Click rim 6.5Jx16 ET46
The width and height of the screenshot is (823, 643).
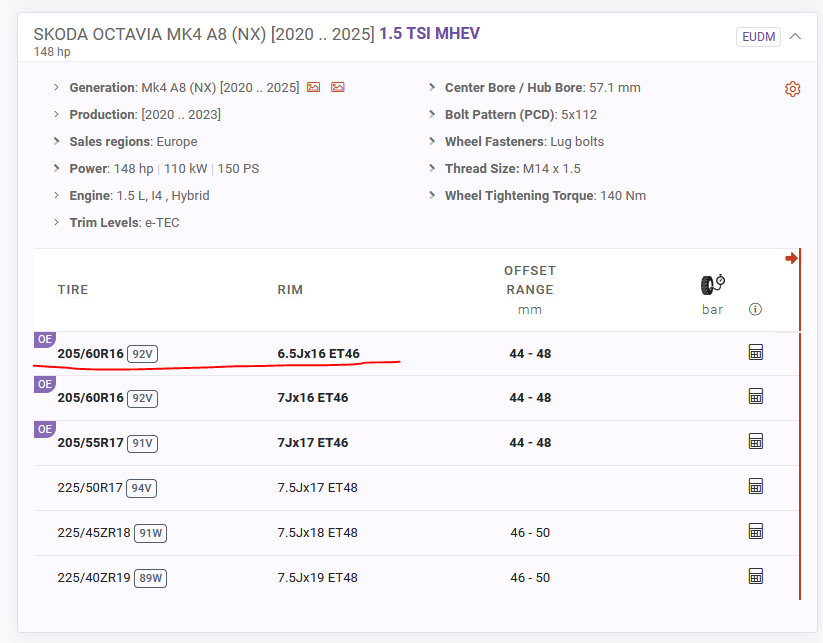pyautogui.click(x=319, y=354)
